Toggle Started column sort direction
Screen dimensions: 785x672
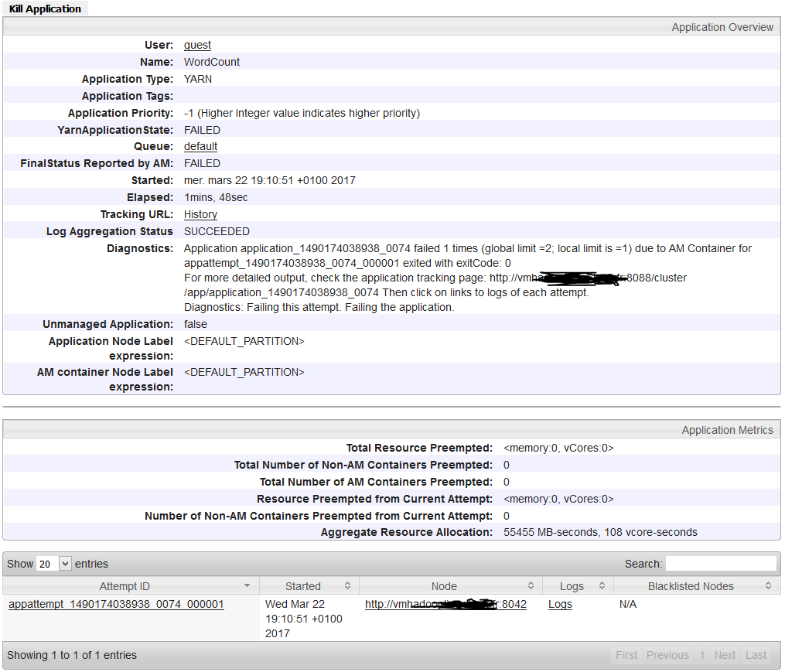(x=346, y=585)
